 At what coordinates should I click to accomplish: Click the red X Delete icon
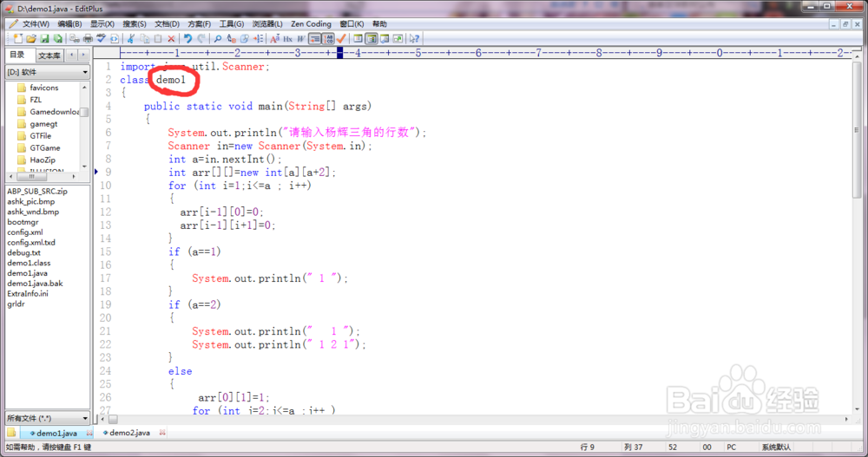tap(171, 38)
